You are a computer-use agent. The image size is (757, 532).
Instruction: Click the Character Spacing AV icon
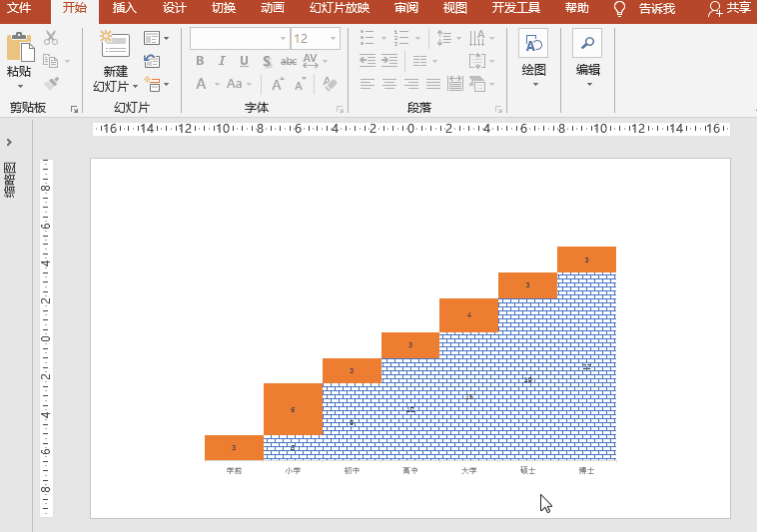pos(310,61)
